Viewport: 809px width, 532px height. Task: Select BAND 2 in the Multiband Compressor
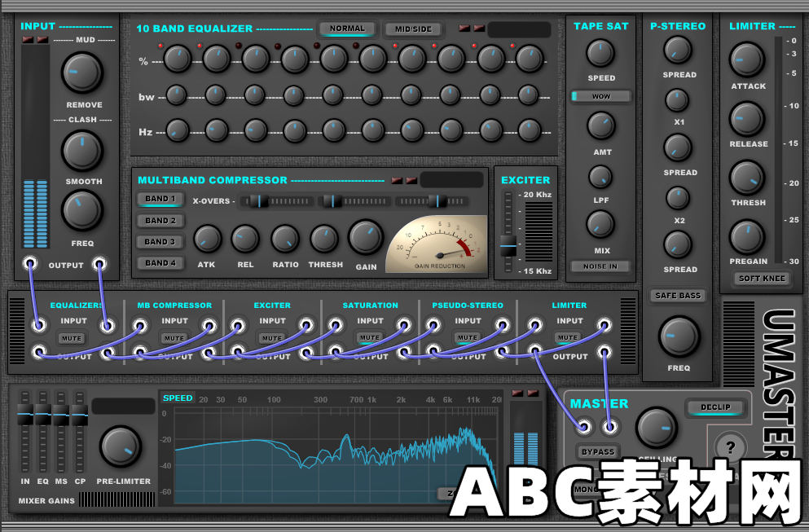tap(160, 220)
